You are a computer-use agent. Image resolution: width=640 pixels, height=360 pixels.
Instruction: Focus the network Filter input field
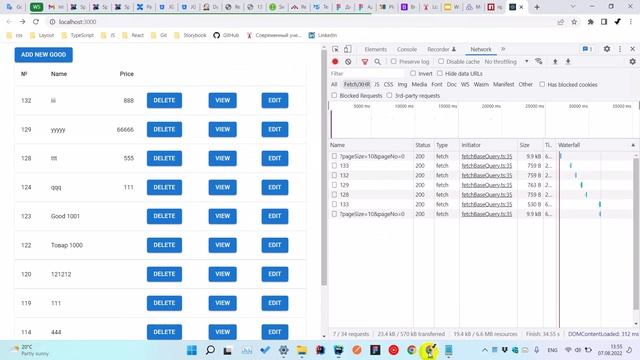367,73
